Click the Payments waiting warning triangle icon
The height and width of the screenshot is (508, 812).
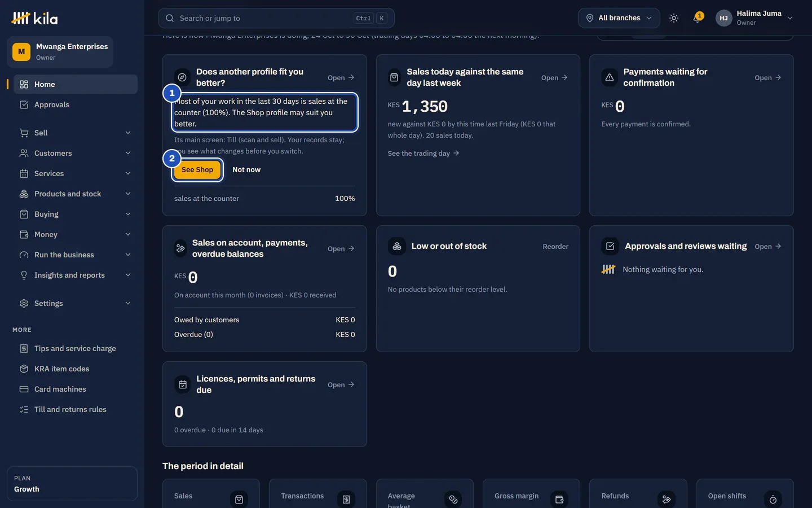point(610,78)
